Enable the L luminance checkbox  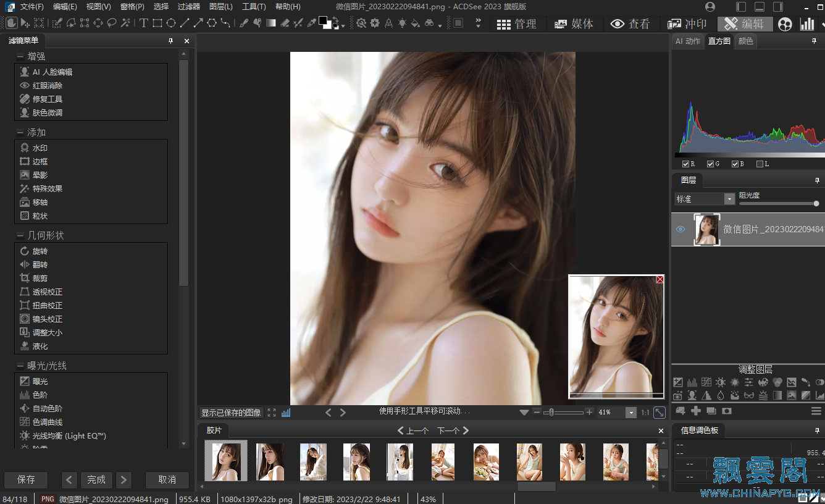760,164
